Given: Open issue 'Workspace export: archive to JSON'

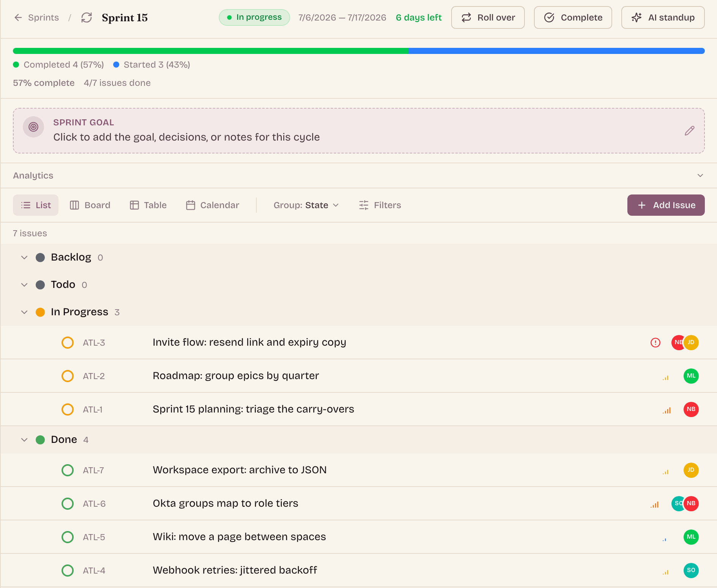Looking at the screenshot, I should point(240,470).
